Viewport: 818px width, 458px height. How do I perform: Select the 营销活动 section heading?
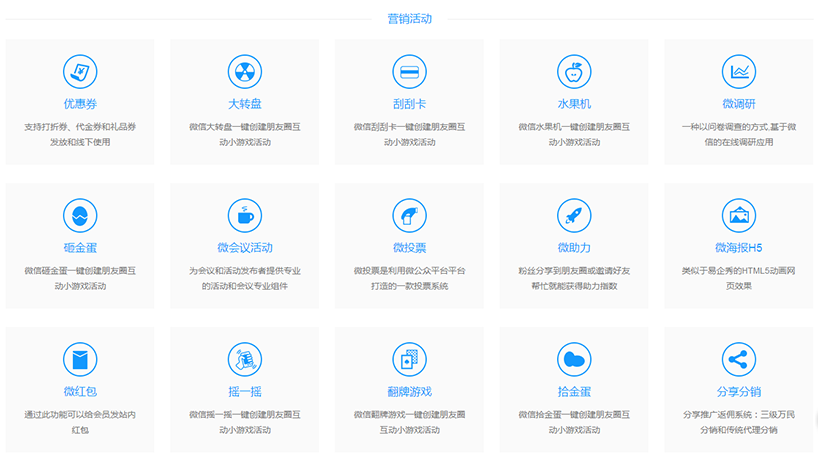409,18
